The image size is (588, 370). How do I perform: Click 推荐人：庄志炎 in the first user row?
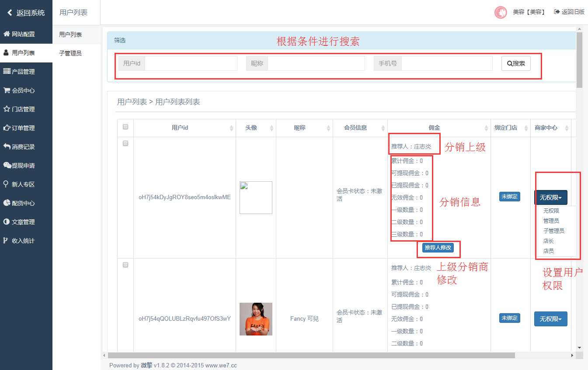(411, 146)
